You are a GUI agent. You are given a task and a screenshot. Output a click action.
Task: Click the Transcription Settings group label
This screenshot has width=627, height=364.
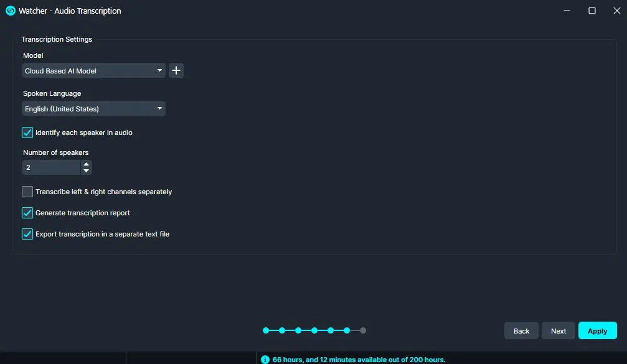pos(57,39)
